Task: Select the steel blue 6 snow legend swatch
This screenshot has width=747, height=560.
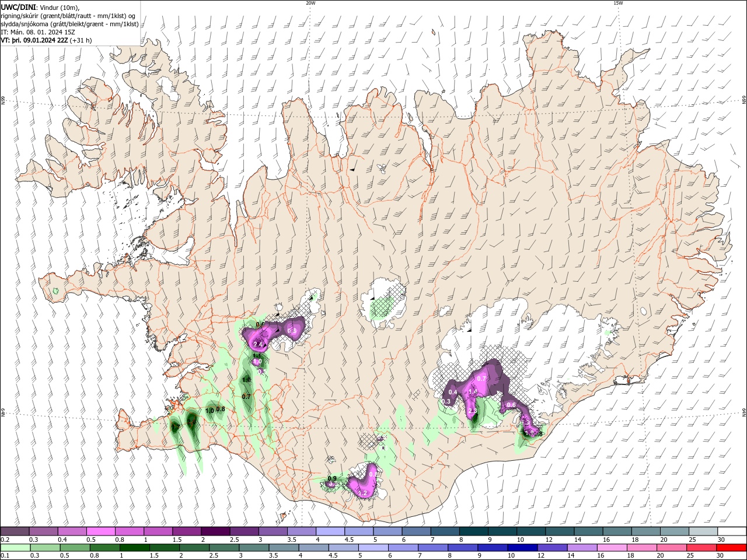Action: (417, 531)
